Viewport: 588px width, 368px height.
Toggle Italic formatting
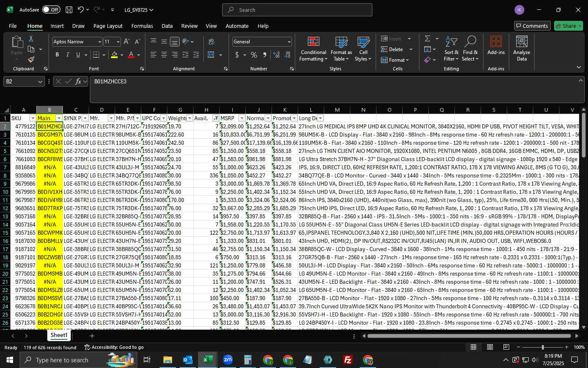pos(68,55)
